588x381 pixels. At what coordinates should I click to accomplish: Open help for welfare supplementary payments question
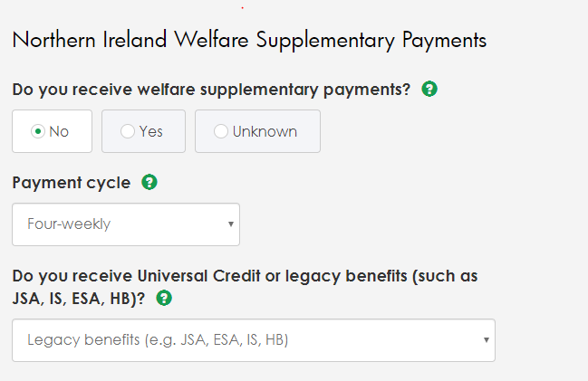(429, 90)
